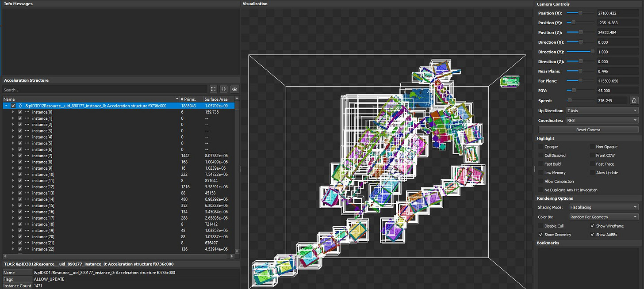This screenshot has width=644, height=289.
Task: Collapse the root acceleration structure node
Action: point(6,106)
